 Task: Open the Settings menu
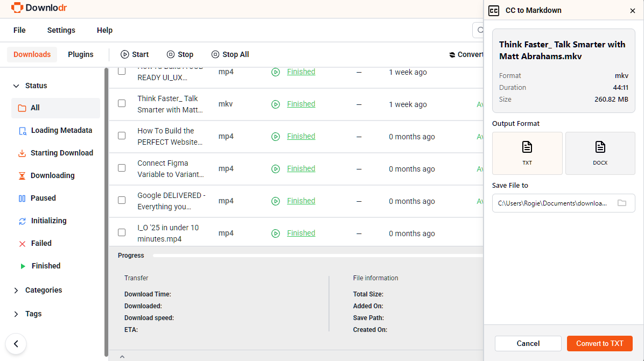point(61,30)
